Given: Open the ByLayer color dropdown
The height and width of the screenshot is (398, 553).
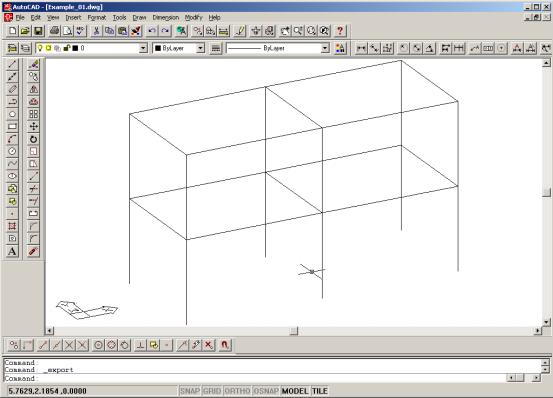Looking at the screenshot, I should tap(200, 48).
